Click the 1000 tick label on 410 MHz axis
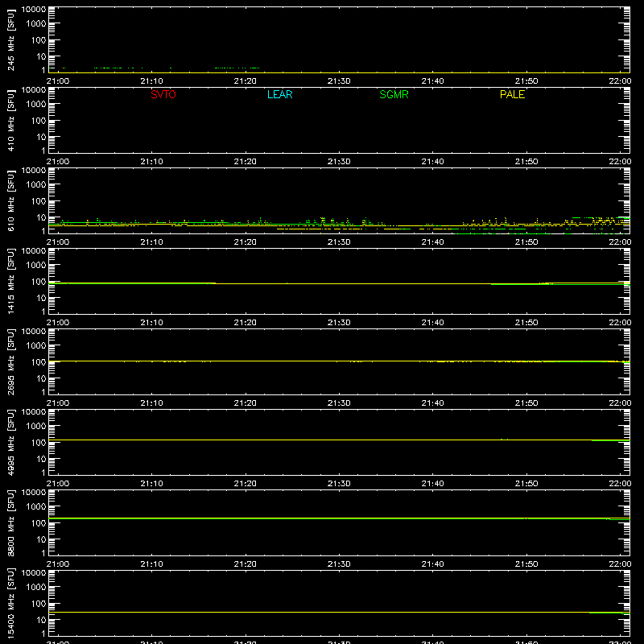This screenshot has width=644, height=644. coord(36,105)
